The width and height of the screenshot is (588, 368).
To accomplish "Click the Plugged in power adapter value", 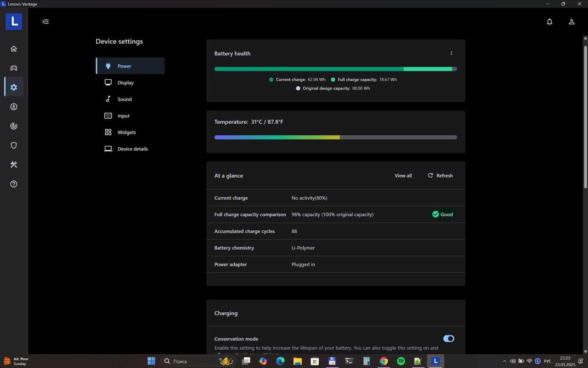I will point(303,264).
